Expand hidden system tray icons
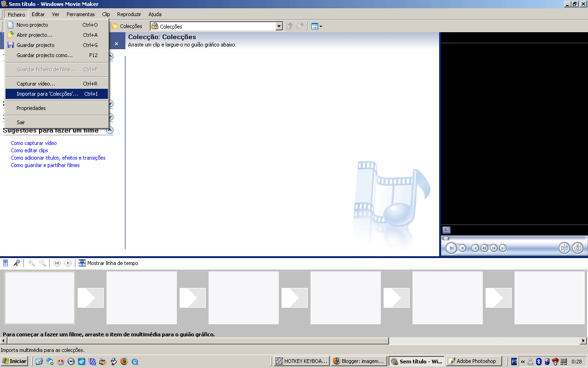The height and width of the screenshot is (368, 588). coord(523,362)
